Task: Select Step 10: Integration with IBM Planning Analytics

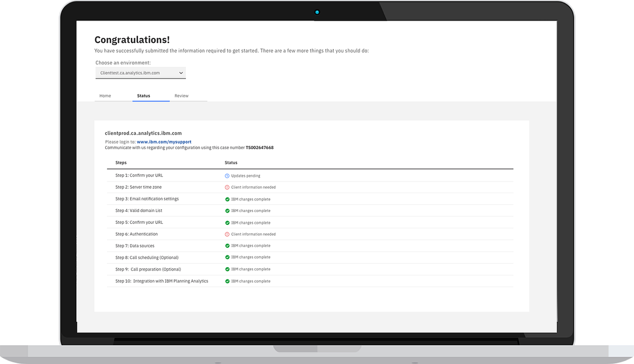Action: click(x=310, y=281)
